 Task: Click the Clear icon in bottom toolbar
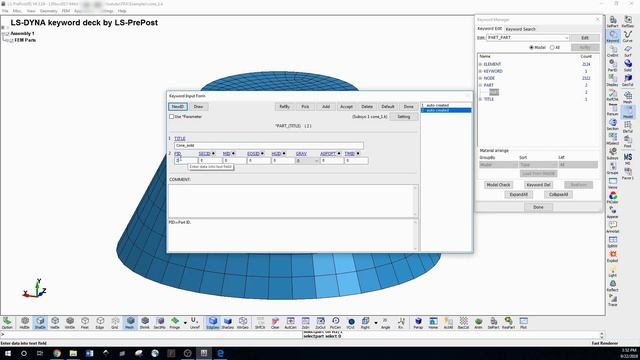(275, 322)
